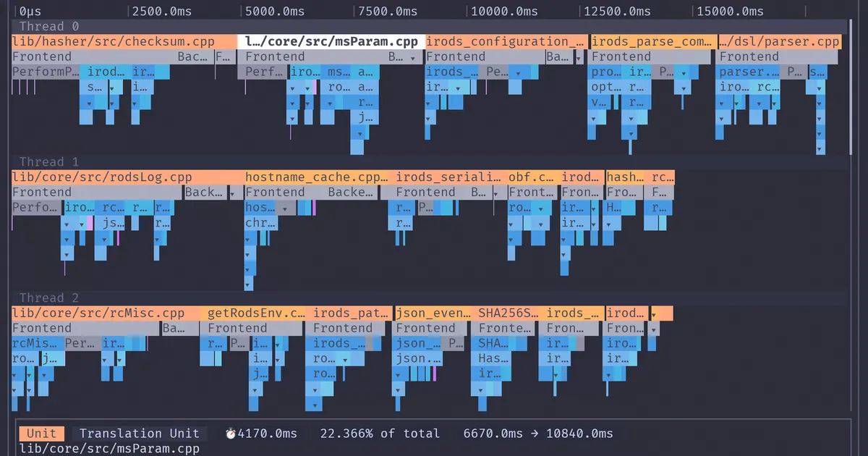Click the stopwatch icon beside 4170.0ms

pos(231,434)
